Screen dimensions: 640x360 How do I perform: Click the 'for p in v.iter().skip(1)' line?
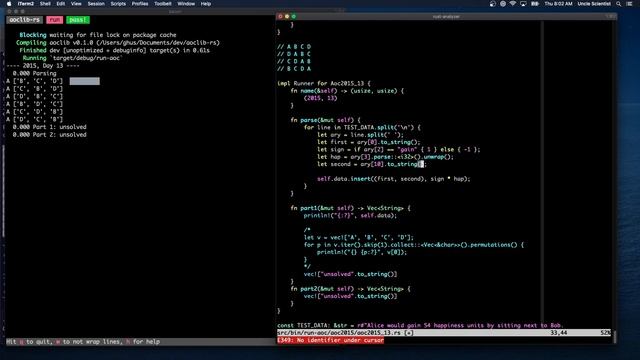coord(413,245)
